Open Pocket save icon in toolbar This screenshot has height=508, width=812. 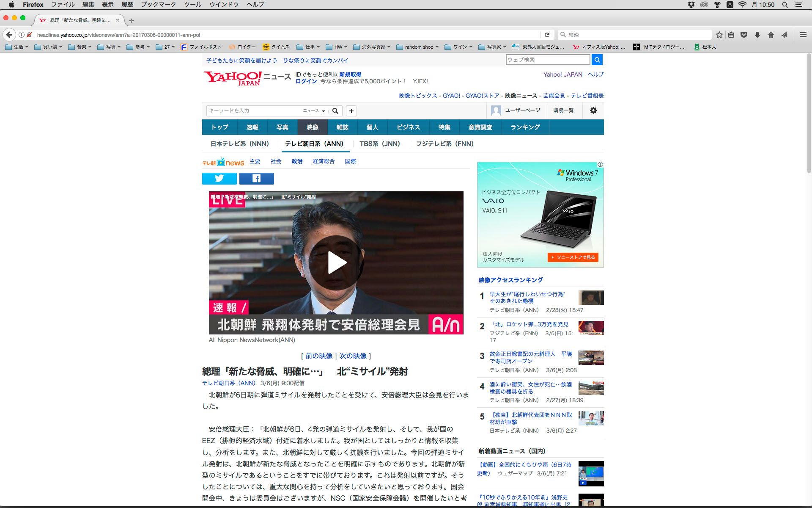tap(744, 35)
